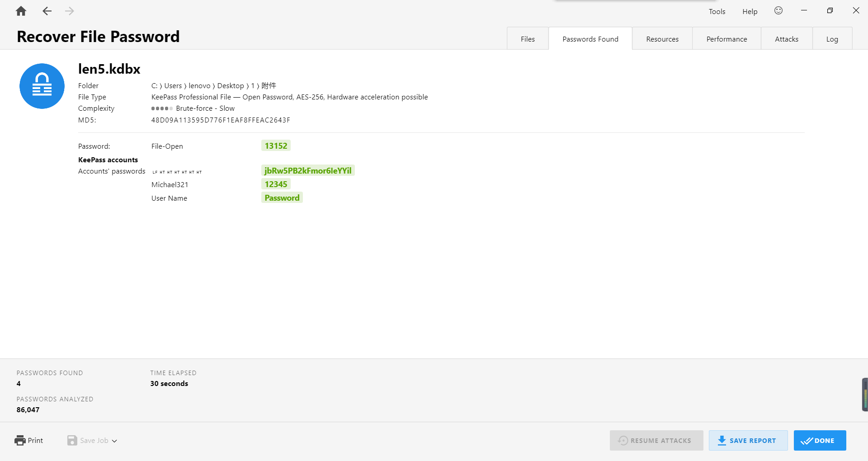Click the resource meter at right edge
This screenshot has width=868, height=461.
point(865,395)
